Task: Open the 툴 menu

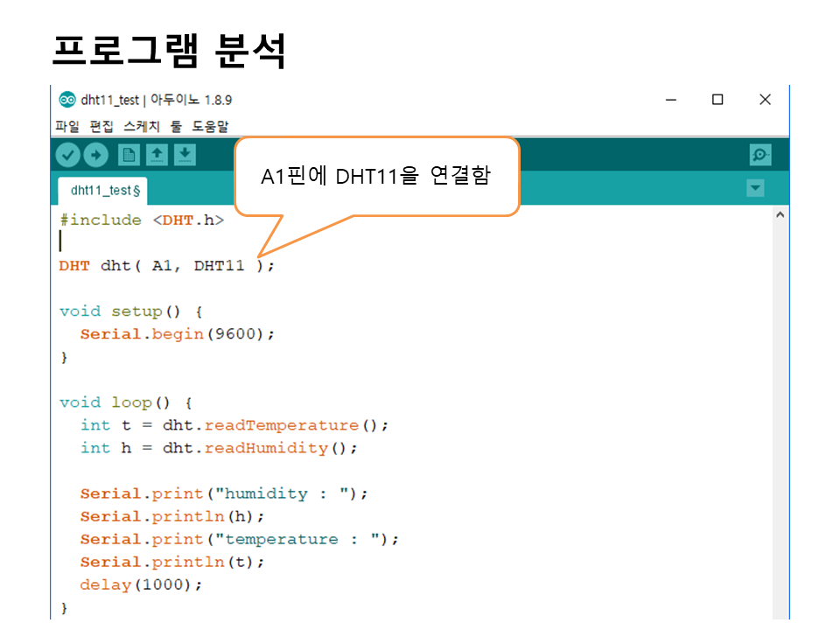Action: tap(176, 126)
